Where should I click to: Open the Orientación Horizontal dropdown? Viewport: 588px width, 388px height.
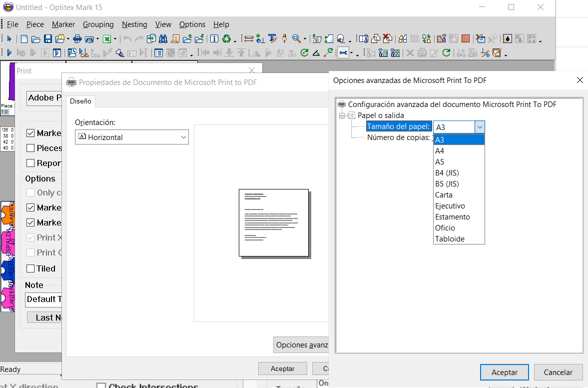[131, 137]
